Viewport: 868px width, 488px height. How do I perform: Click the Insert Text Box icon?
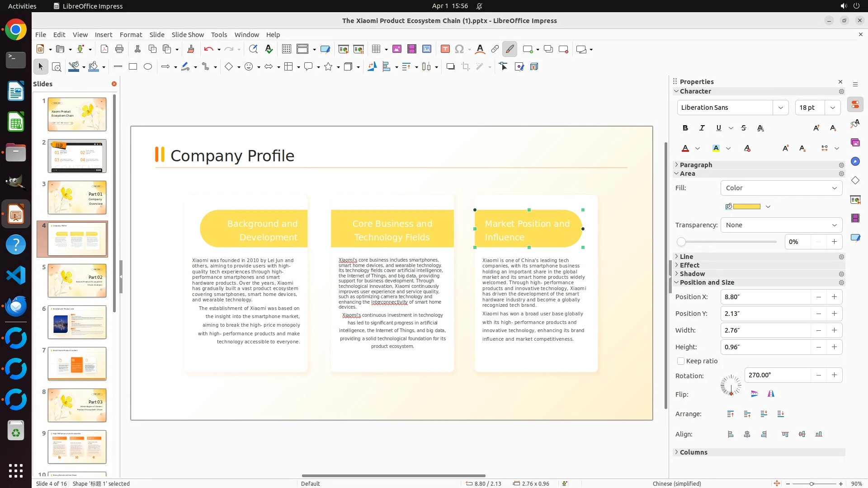click(445, 49)
